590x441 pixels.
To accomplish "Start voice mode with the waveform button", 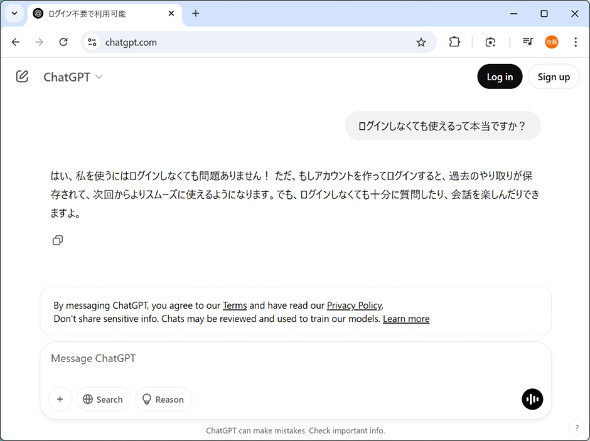I will click(532, 399).
